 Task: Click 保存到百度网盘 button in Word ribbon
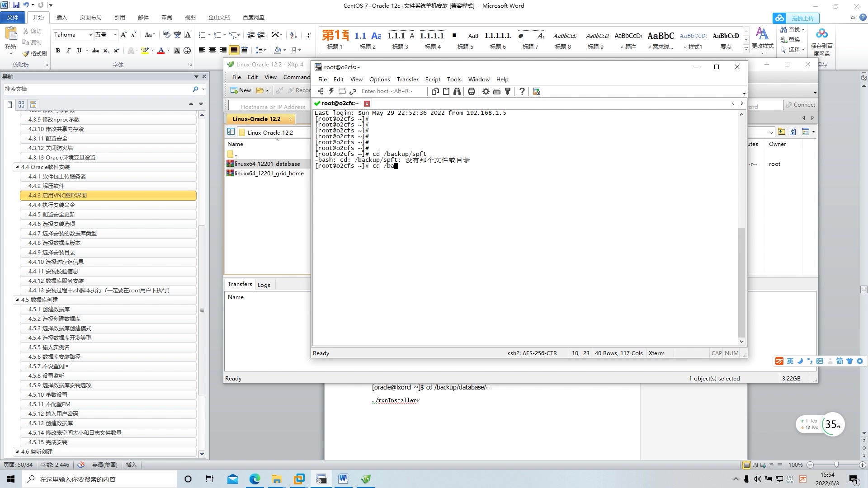point(822,42)
